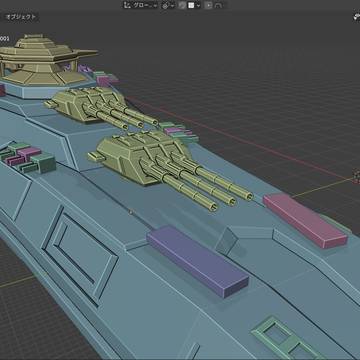This screenshot has height=360, width=360.
Task: Open the proportional editing falloff curve selector
Action: coord(218,5)
